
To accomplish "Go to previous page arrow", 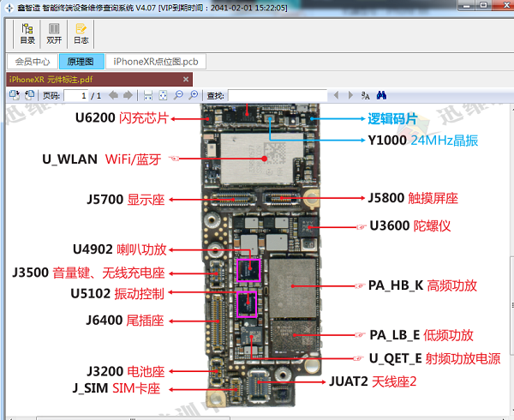I will point(113,95).
